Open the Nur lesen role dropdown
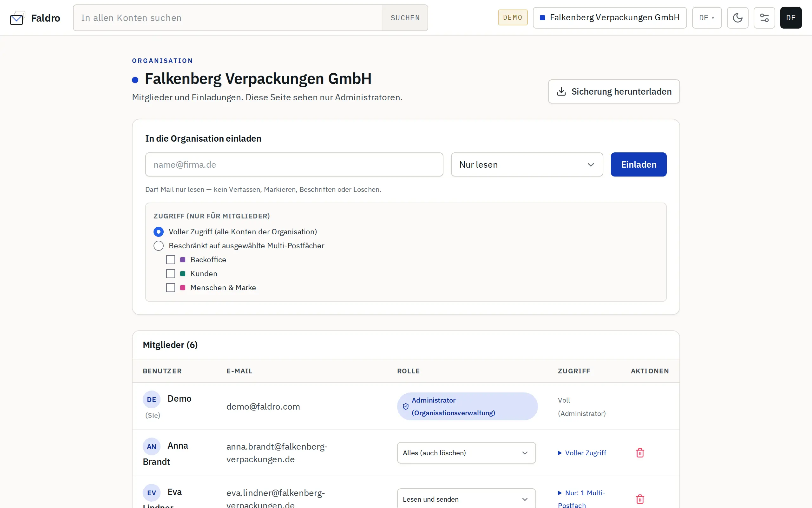Viewport: 812px width, 508px height. coord(527,165)
